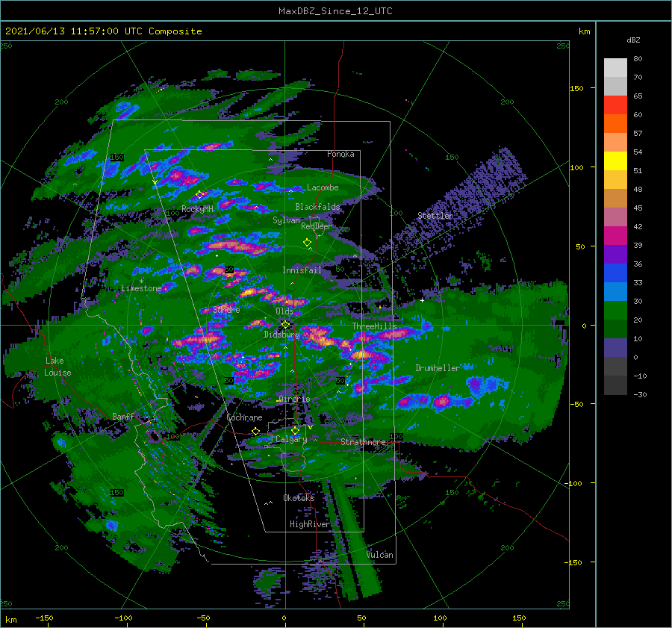Pick the purple 39–36 dBZ legend swatch
The width and height of the screenshot is (672, 628).
[615, 254]
